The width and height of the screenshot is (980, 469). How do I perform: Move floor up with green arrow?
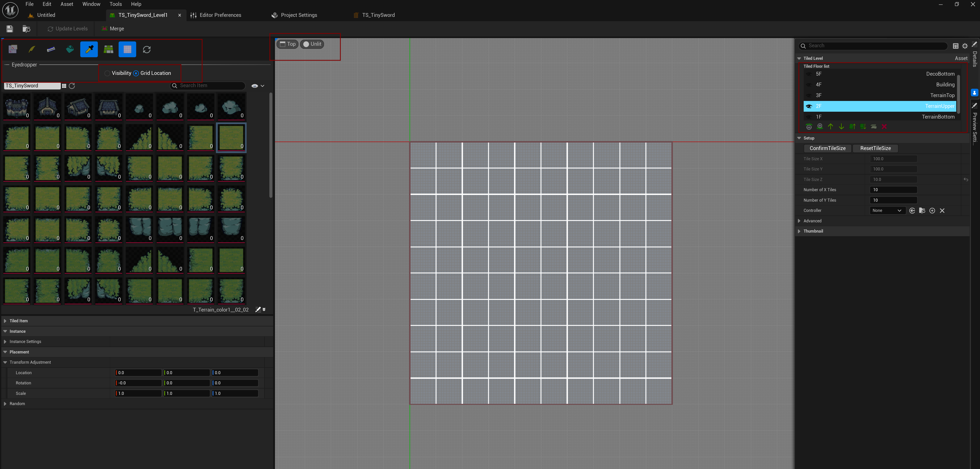[831, 127]
